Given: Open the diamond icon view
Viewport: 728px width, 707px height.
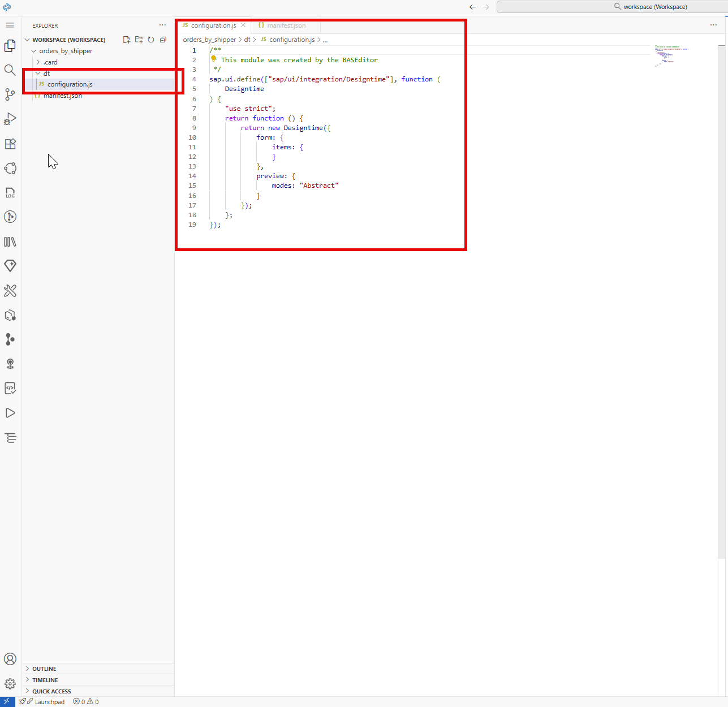Looking at the screenshot, I should coord(10,266).
